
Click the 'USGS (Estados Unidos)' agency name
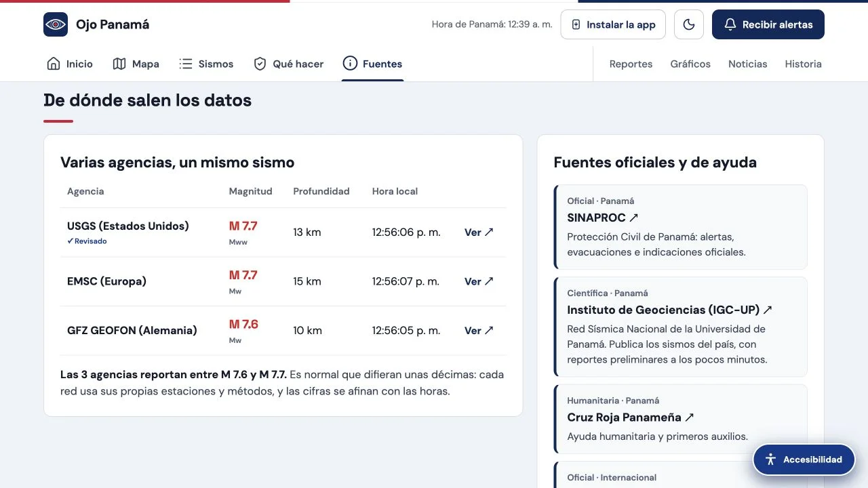pyautogui.click(x=128, y=226)
